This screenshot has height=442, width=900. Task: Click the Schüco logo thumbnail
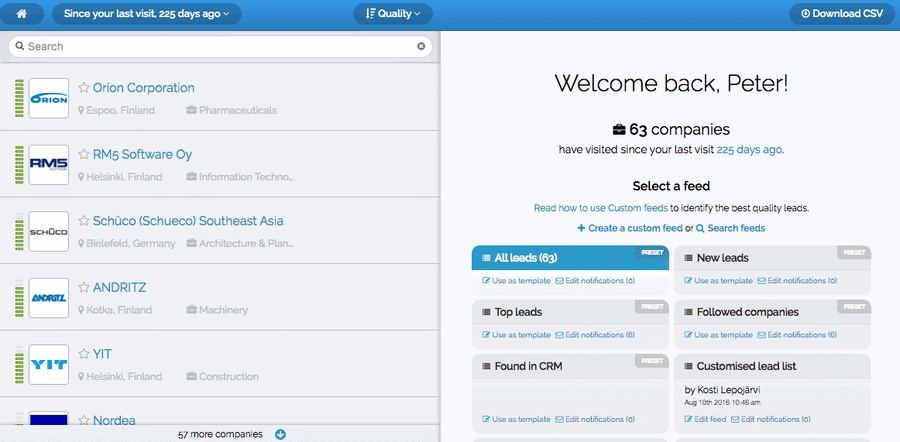point(49,231)
